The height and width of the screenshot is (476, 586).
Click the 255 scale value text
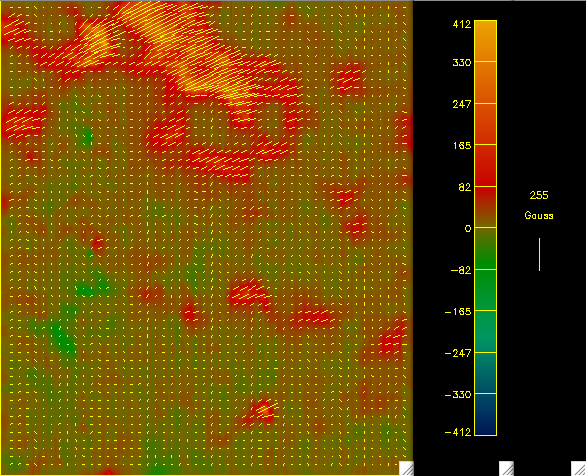[539, 195]
